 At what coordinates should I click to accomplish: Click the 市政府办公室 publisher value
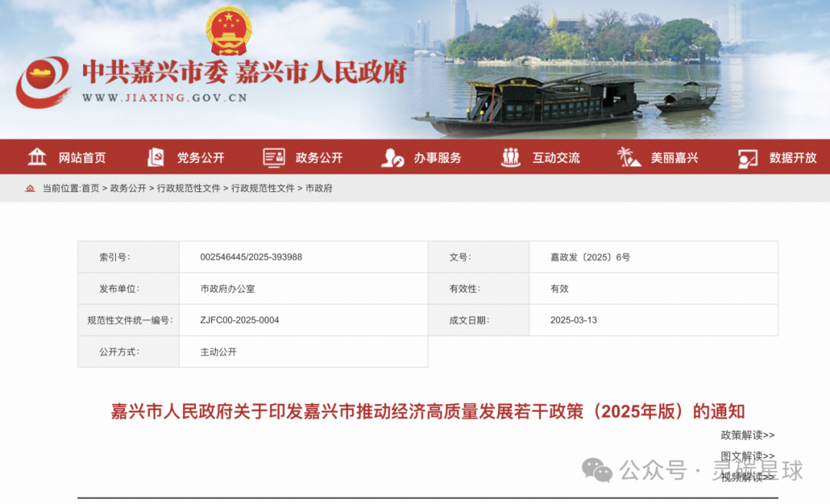pos(227,289)
